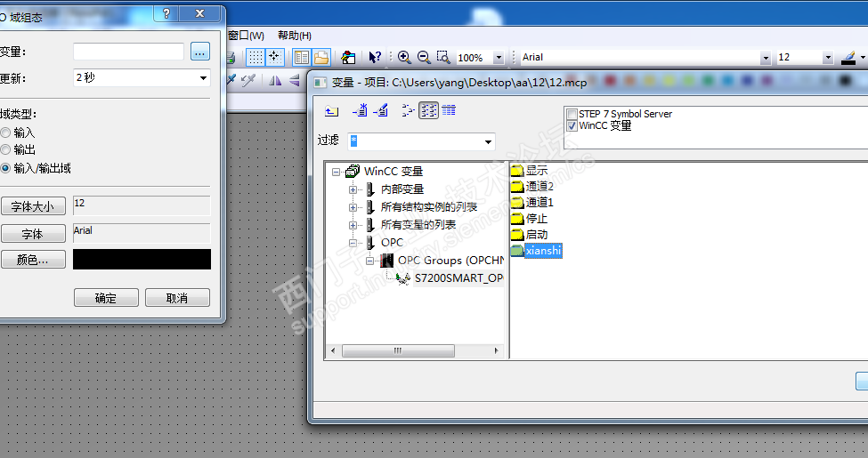The height and width of the screenshot is (458, 868).
Task: Select the zoom area tool
Action: pos(442,57)
